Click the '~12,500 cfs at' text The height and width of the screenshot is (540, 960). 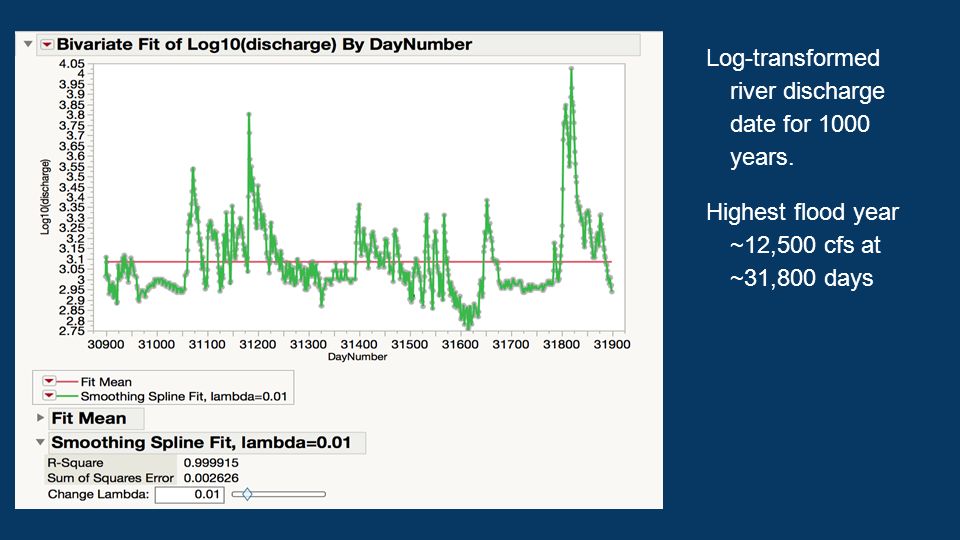804,245
